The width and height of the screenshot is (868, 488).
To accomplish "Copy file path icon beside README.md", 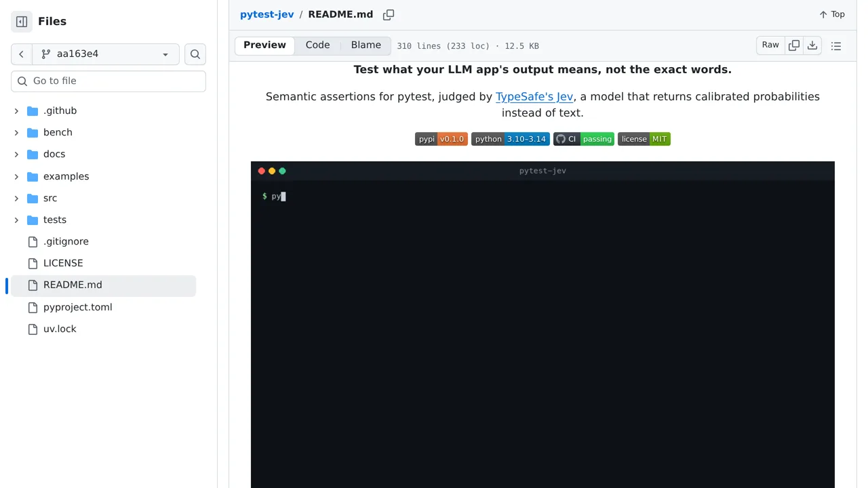I will pos(389,15).
